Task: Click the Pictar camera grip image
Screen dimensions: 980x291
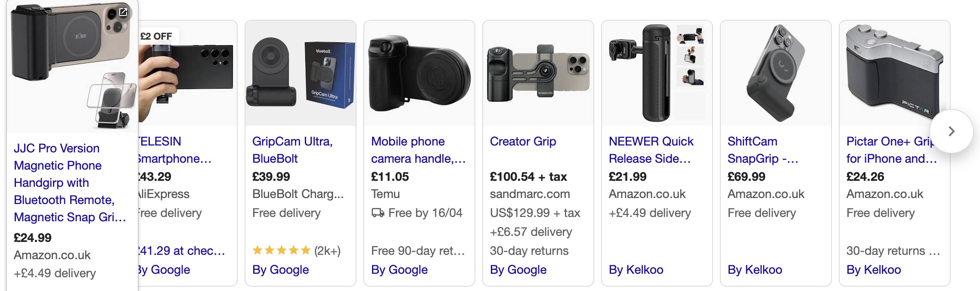Action: 894,73
